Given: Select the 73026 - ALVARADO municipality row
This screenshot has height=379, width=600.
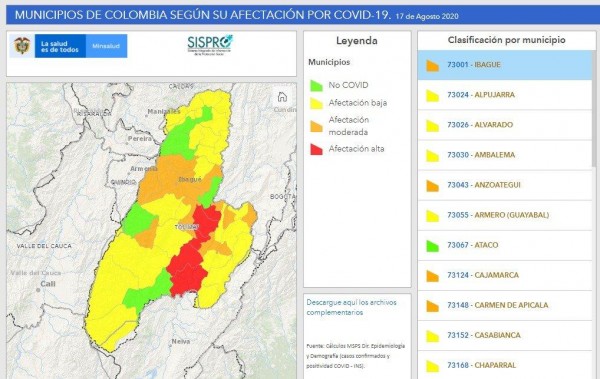Looking at the screenshot, I should 505,125.
